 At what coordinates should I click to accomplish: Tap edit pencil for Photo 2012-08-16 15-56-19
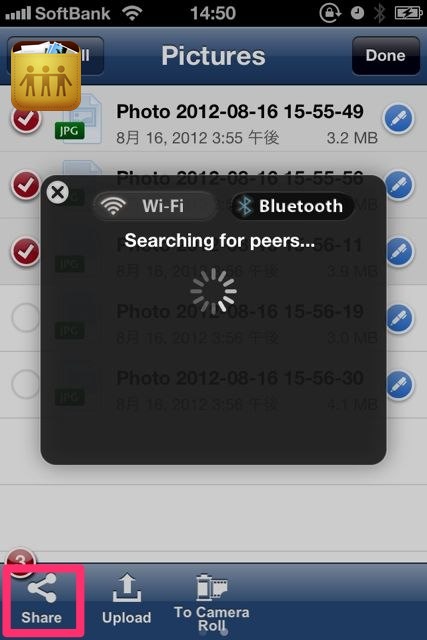[x=398, y=318]
